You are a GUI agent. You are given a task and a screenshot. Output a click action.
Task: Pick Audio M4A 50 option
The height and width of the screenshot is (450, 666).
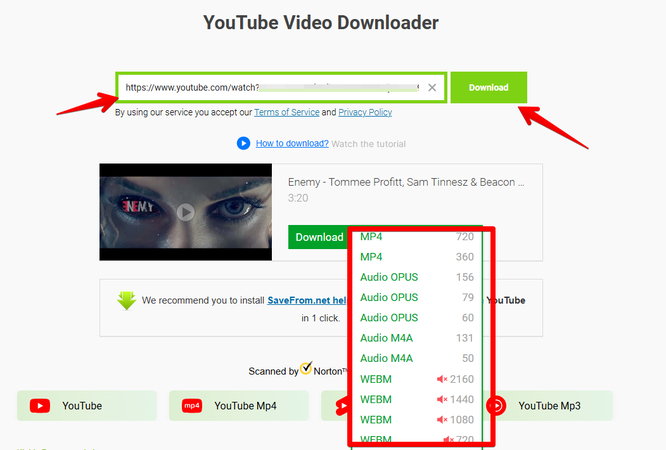coord(417,359)
